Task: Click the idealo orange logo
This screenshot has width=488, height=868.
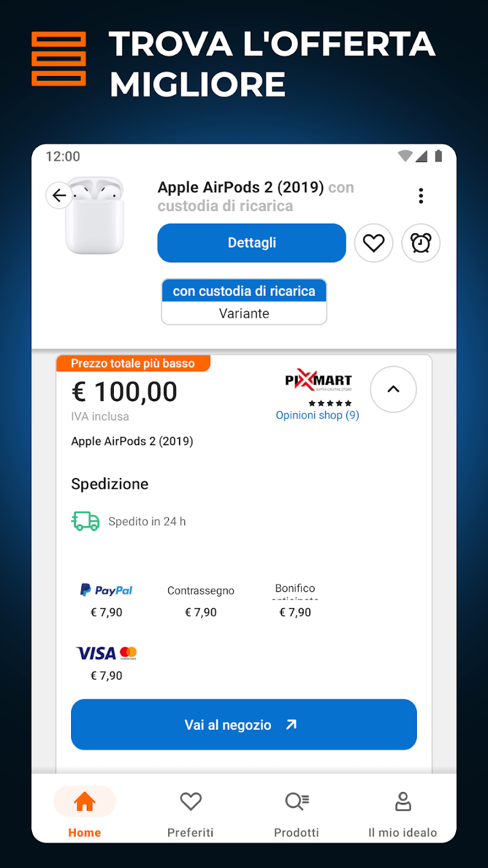Action: coord(59,58)
